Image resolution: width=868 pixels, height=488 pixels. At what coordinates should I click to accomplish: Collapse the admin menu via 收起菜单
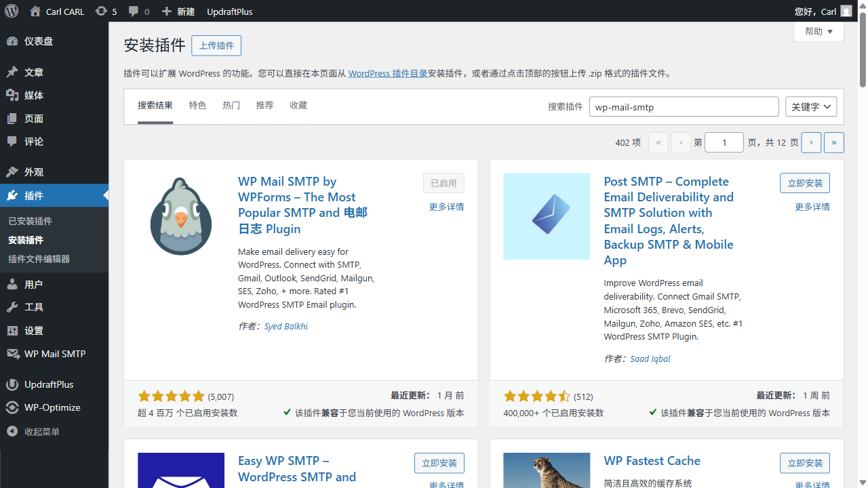[x=47, y=430]
